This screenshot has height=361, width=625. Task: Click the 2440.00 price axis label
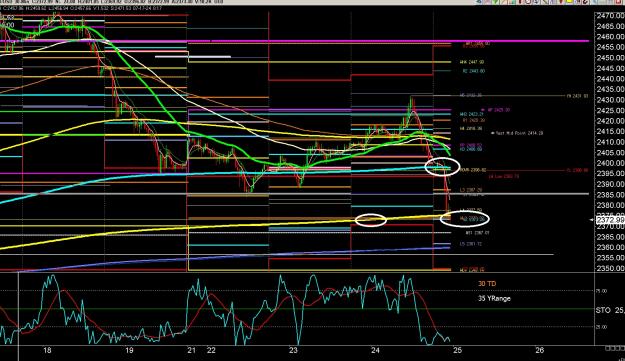(611, 79)
